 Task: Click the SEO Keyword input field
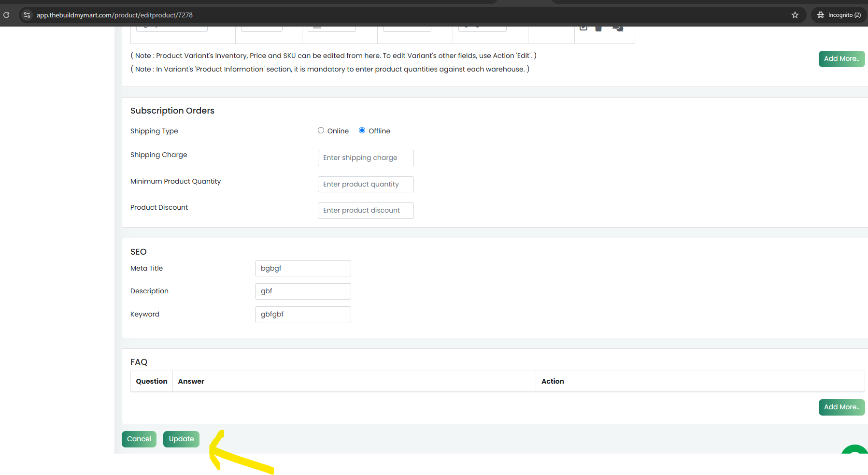tap(303, 314)
